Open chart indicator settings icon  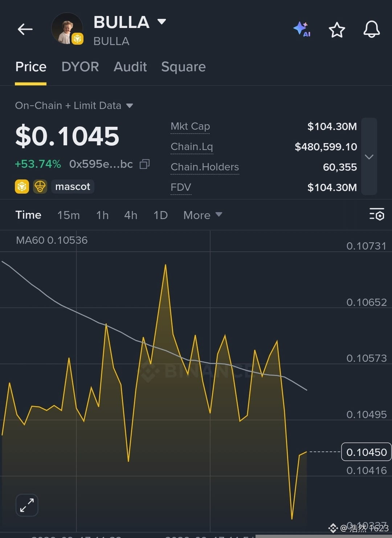point(377,214)
